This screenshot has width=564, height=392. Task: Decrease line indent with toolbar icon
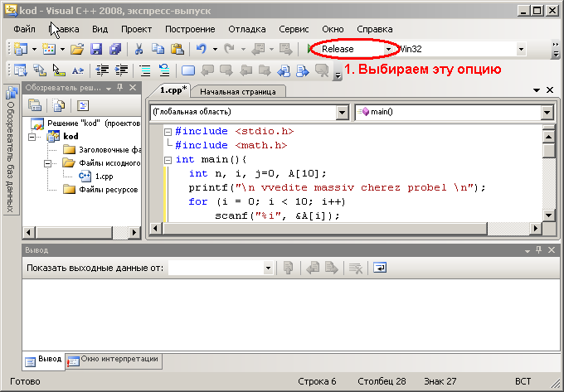tap(102, 70)
